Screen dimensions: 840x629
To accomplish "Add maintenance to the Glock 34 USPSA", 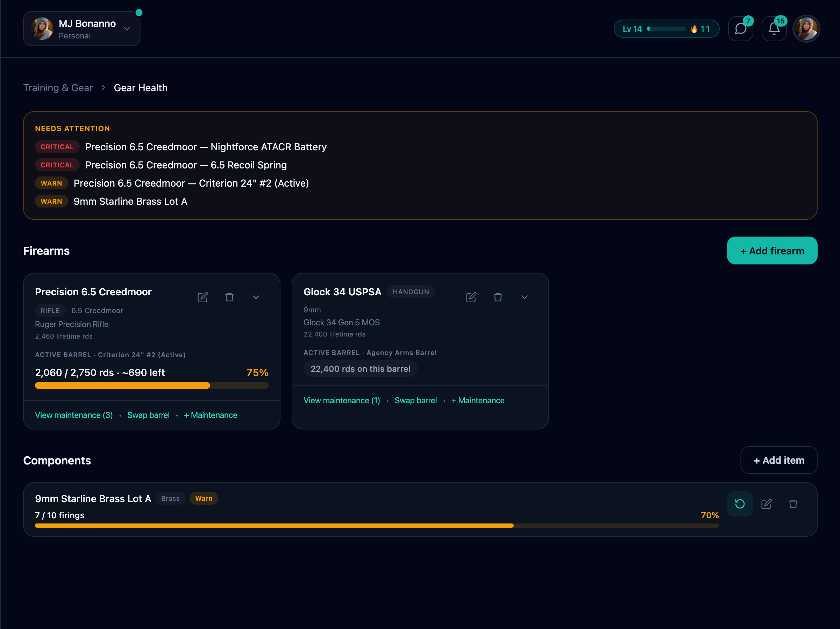I will pyautogui.click(x=478, y=400).
